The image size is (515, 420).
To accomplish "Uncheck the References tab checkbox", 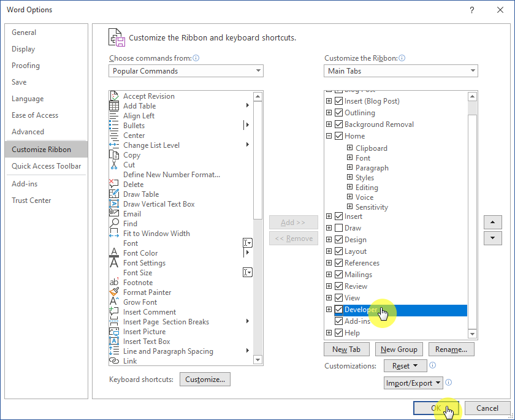I will (338, 262).
